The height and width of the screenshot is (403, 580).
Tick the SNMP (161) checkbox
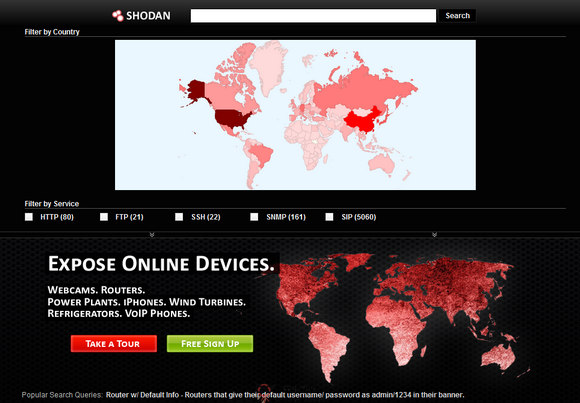(x=254, y=217)
